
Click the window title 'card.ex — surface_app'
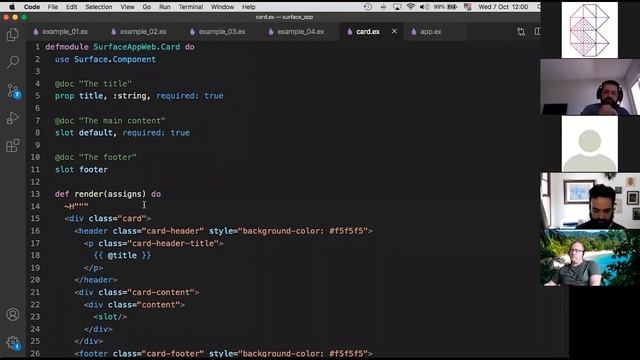[284, 17]
